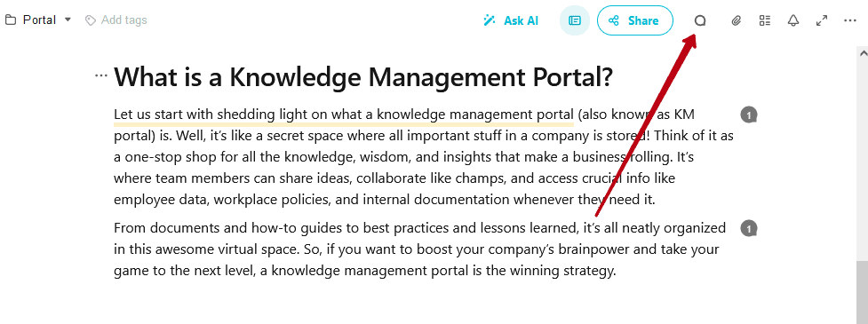This screenshot has width=868, height=324.
Task: Click the notification bell icon
Action: (x=794, y=21)
